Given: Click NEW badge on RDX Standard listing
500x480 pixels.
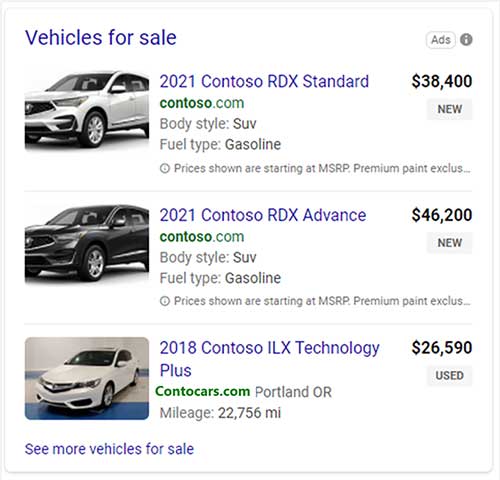Looking at the screenshot, I should (449, 109).
